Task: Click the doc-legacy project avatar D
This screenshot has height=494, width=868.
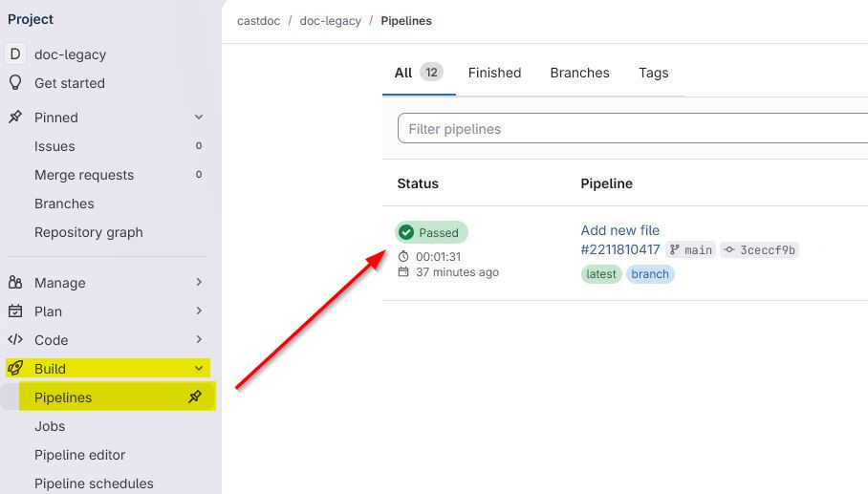Action: click(15, 54)
